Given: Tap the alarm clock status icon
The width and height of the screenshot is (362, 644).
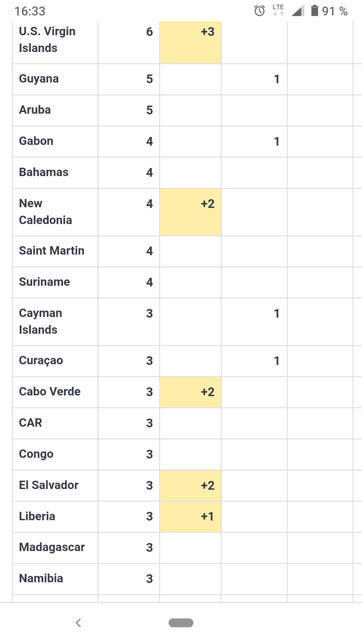Looking at the screenshot, I should click(259, 11).
